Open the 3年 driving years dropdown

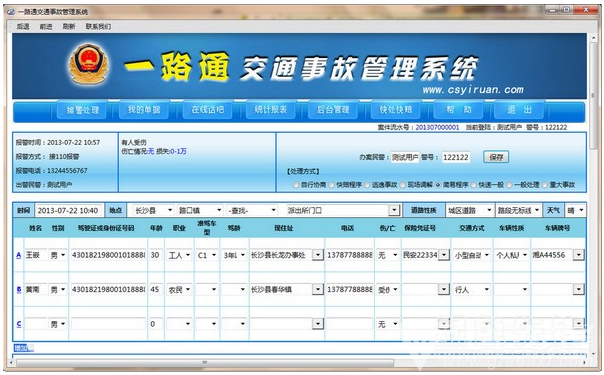tap(234, 255)
